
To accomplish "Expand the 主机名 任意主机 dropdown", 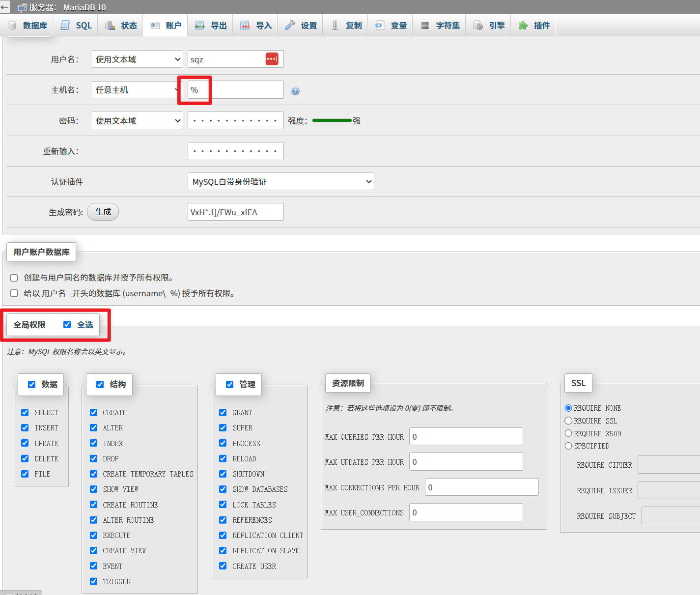I will (x=134, y=90).
